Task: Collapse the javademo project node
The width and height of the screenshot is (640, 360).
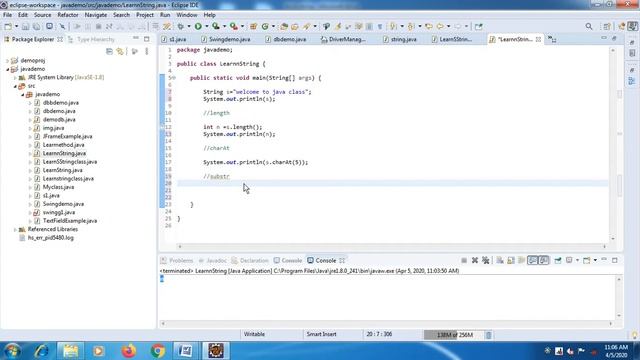Action: (7, 69)
